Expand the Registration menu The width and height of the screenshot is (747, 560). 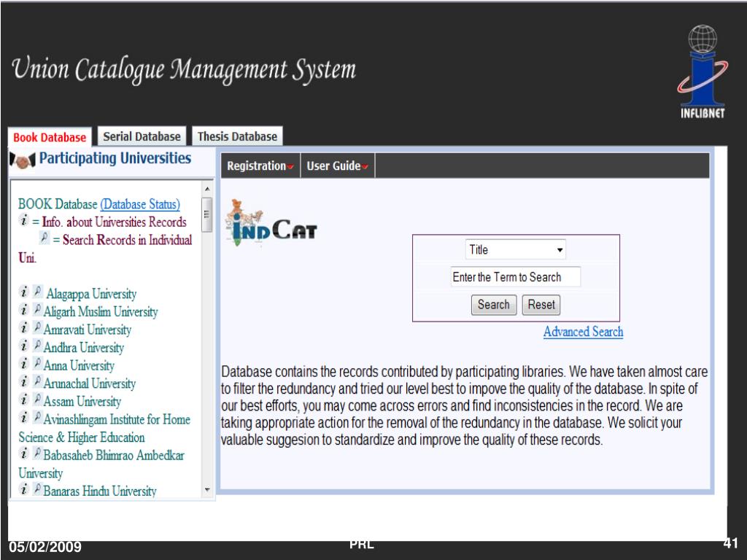[x=260, y=166]
